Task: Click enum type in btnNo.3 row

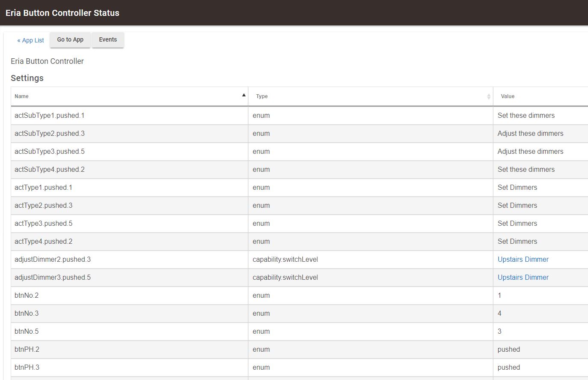Action: coord(261,313)
